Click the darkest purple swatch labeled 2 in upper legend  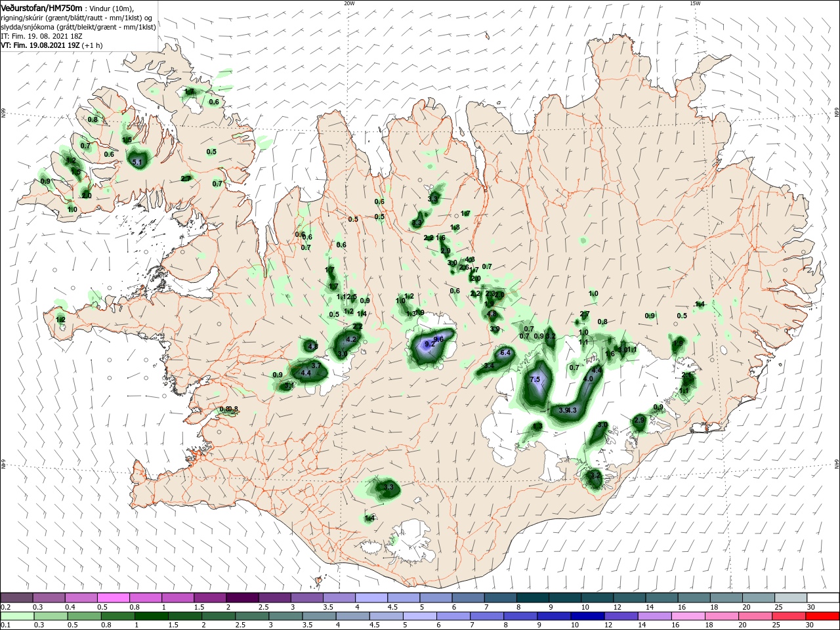[242, 597]
